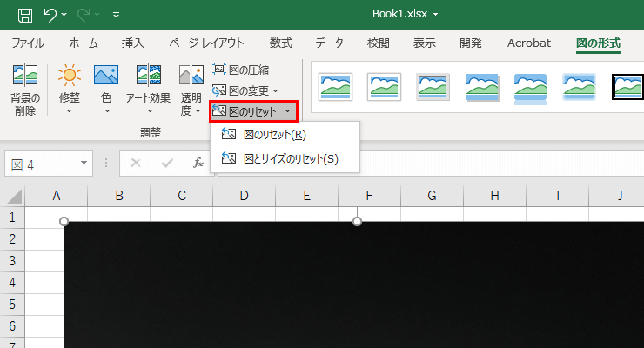Apply the fifth picture style thumbnail
Viewport: 644px width, 348px height.
(x=530, y=89)
